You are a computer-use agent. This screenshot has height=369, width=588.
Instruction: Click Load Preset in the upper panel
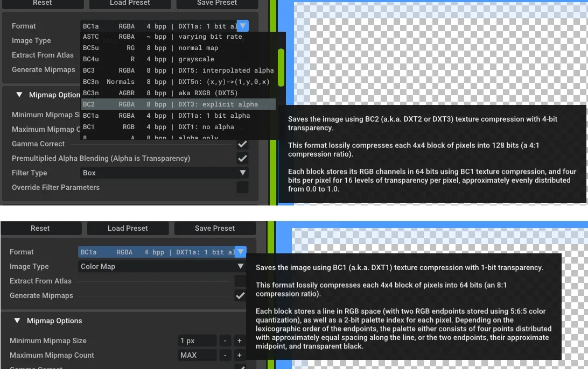coord(130,3)
